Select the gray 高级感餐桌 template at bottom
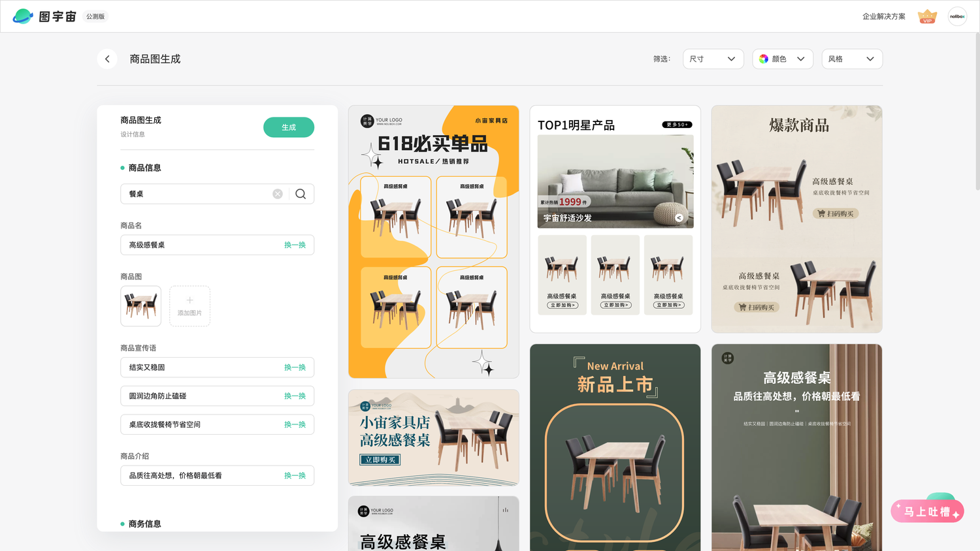Viewport: 980px width, 551px height. coord(434,524)
